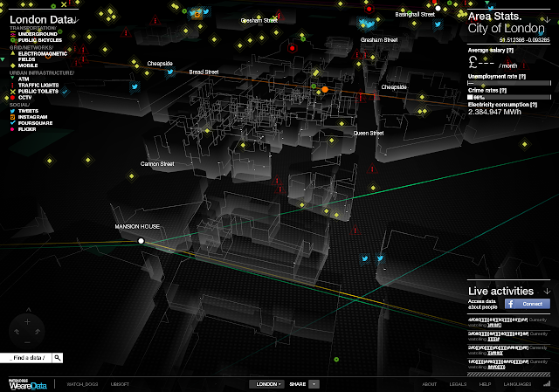Tilt view with the up chevron
Screen dimensions: 559x392
29,310
